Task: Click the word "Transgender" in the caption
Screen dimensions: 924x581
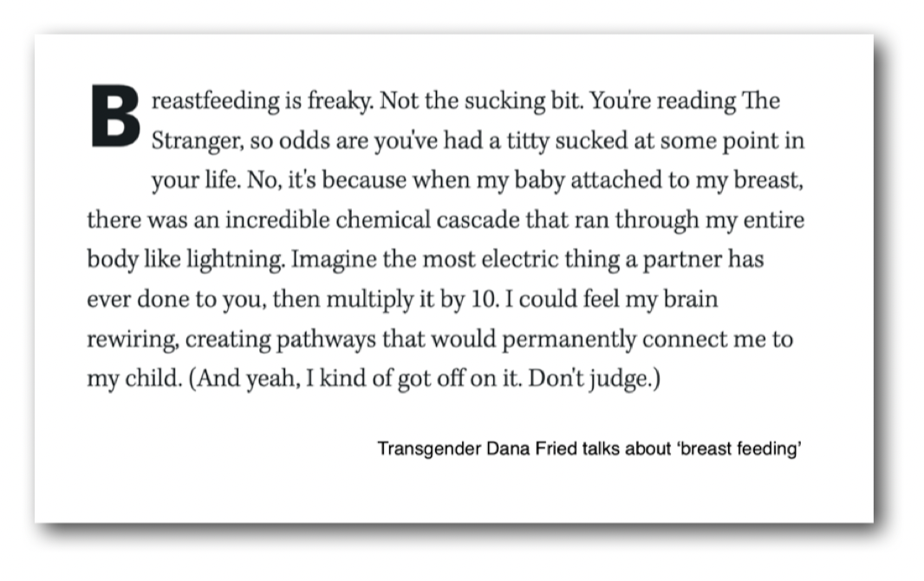Action: (x=424, y=450)
